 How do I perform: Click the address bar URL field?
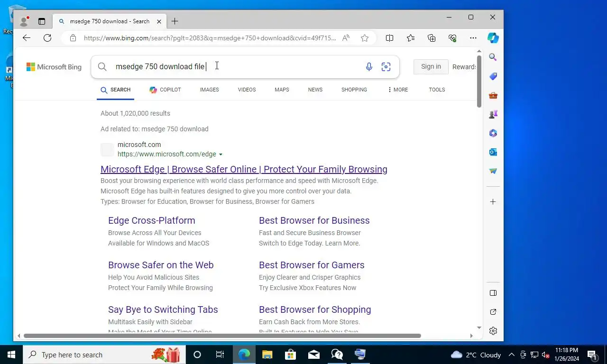point(210,38)
